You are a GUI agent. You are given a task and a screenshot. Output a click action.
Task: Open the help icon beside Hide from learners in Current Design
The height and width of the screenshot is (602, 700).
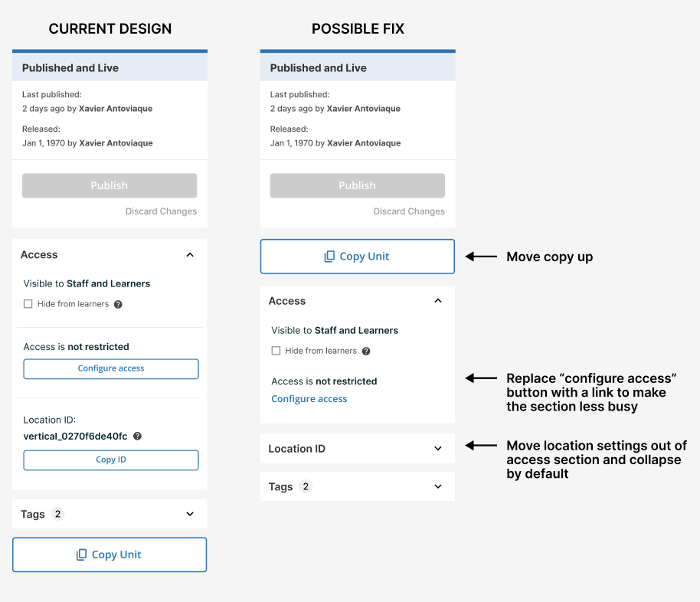point(119,304)
